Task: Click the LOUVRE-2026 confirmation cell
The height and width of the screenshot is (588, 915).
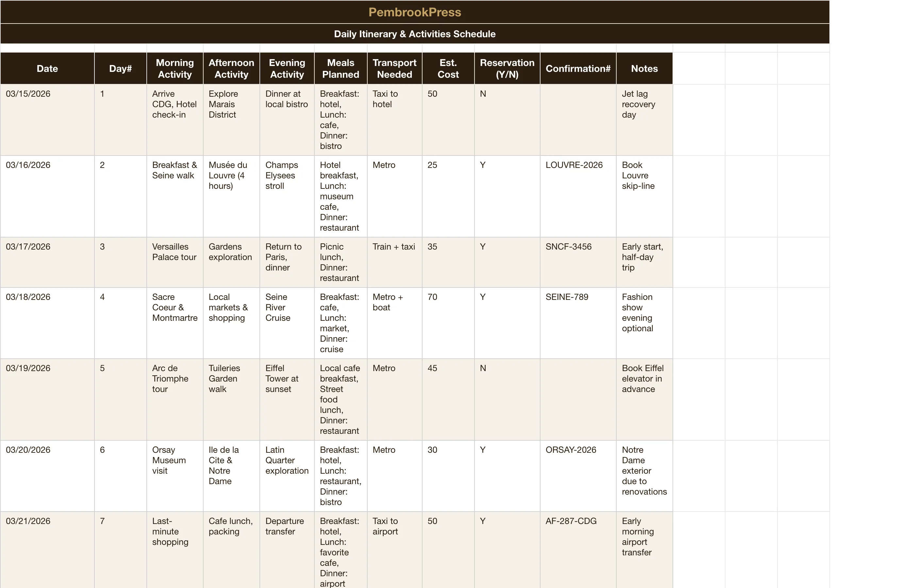Action: click(x=578, y=196)
